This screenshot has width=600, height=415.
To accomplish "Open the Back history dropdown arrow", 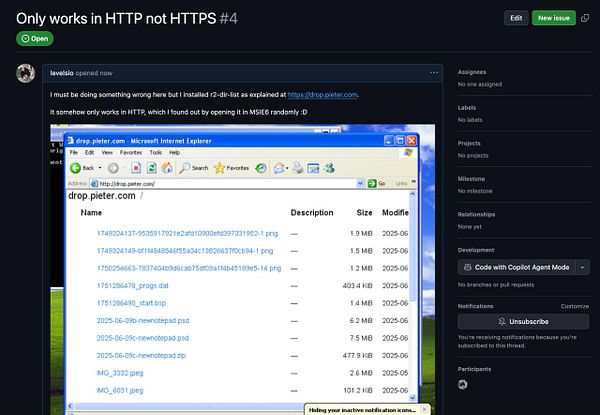I will tap(100, 168).
